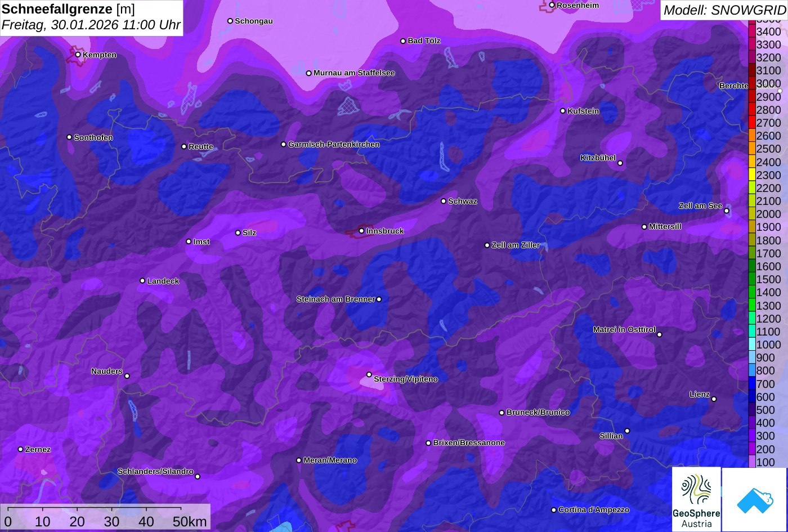This screenshot has width=788, height=532.
Task: Pick the blue 700 legend swatch
Action: pos(751,384)
